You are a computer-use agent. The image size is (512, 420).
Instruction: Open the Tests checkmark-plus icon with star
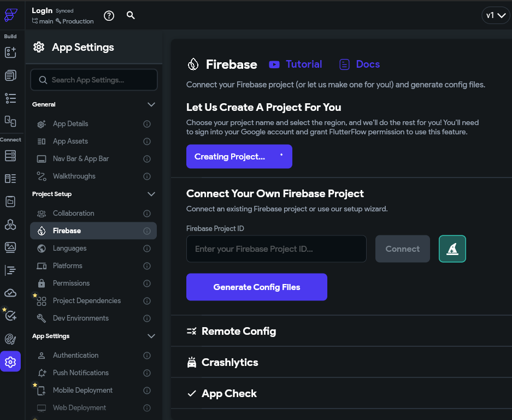[10, 315]
